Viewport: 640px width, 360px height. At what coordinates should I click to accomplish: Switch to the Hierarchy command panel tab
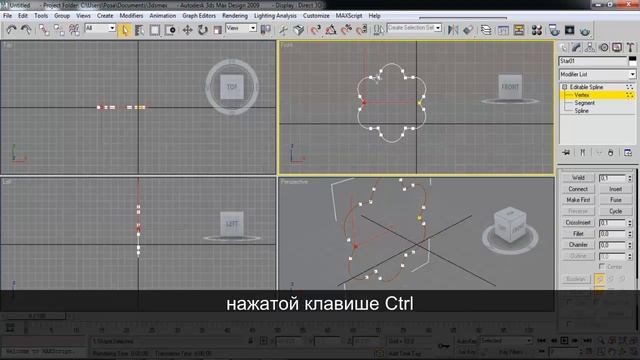590,47
